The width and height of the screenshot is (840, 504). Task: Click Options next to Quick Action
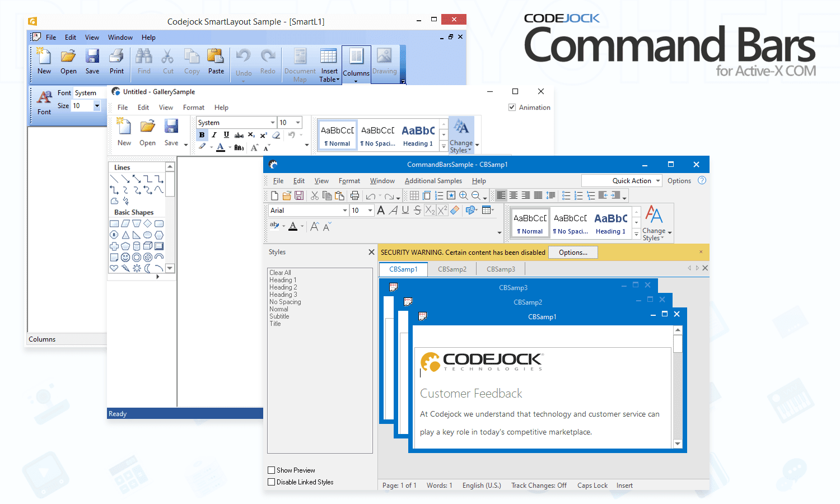click(679, 181)
